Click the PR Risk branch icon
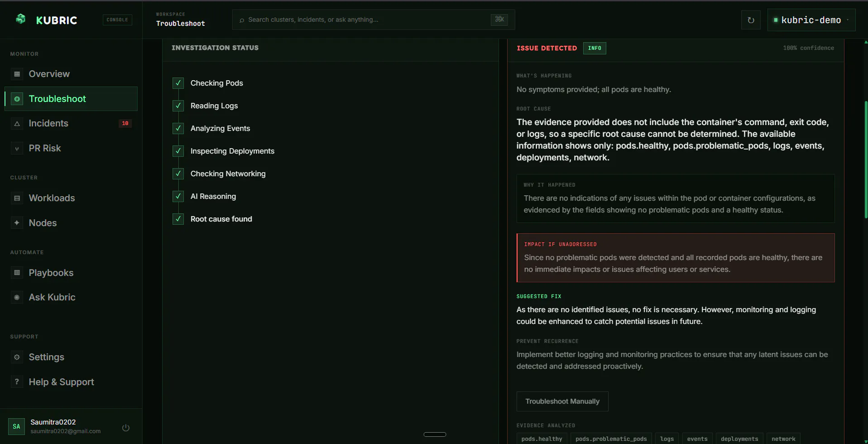Image resolution: width=868 pixels, height=444 pixels. point(17,148)
